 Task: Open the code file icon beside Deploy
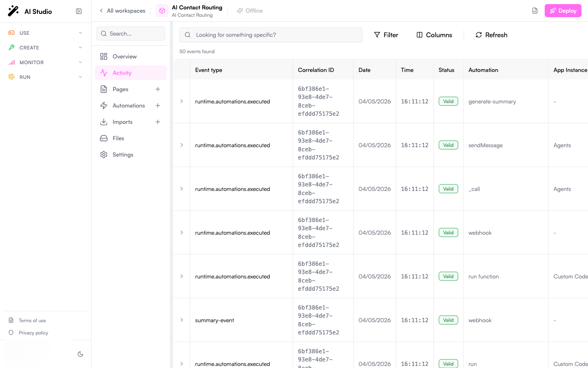(535, 11)
